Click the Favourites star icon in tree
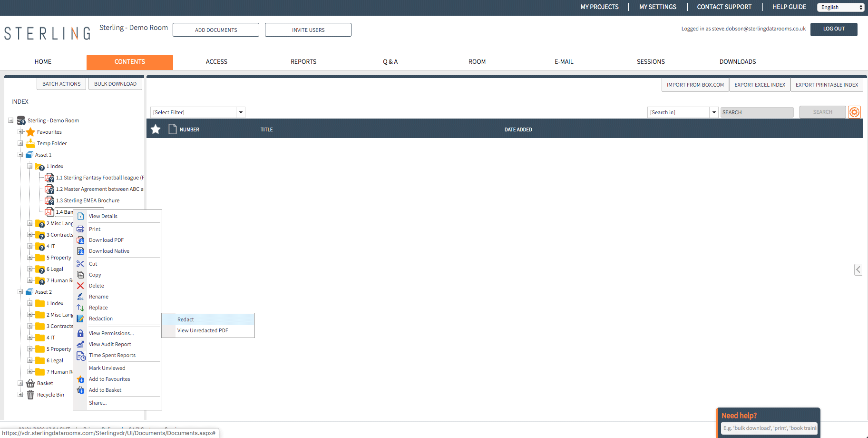 (30, 132)
